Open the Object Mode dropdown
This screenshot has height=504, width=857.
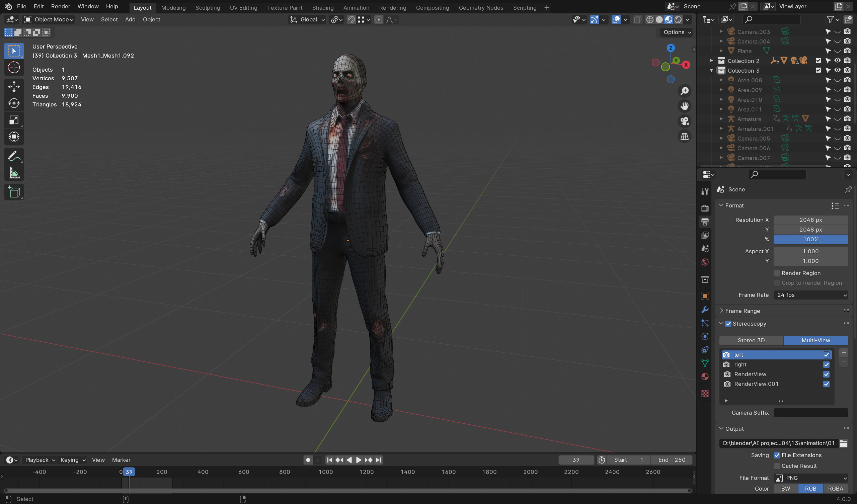pyautogui.click(x=49, y=20)
